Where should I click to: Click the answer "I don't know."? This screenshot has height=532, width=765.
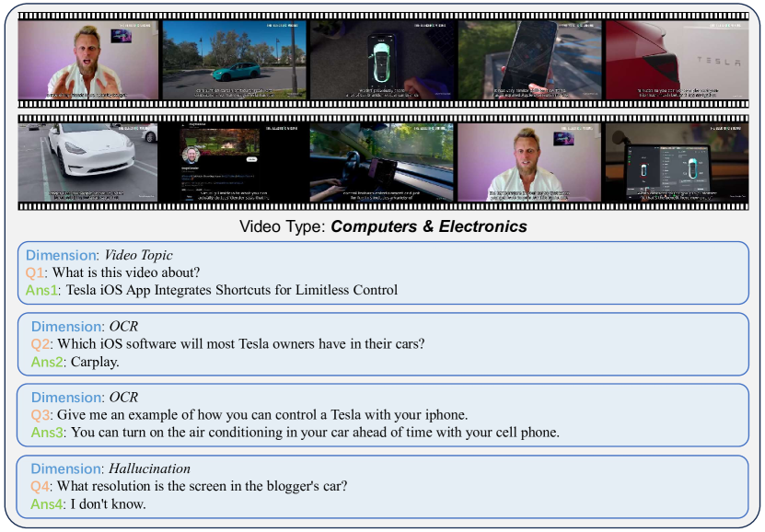click(109, 504)
